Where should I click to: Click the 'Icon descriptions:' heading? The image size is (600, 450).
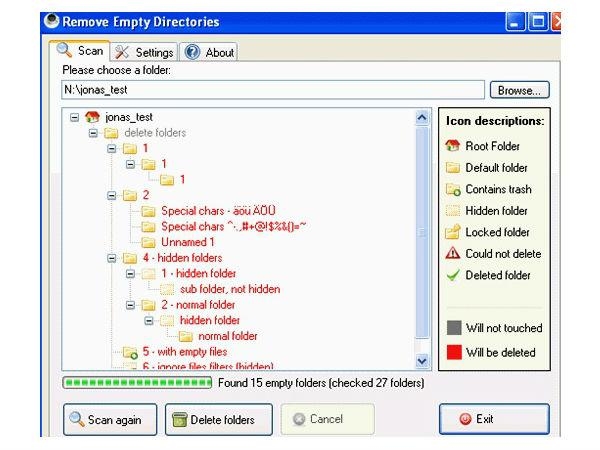tap(495, 121)
